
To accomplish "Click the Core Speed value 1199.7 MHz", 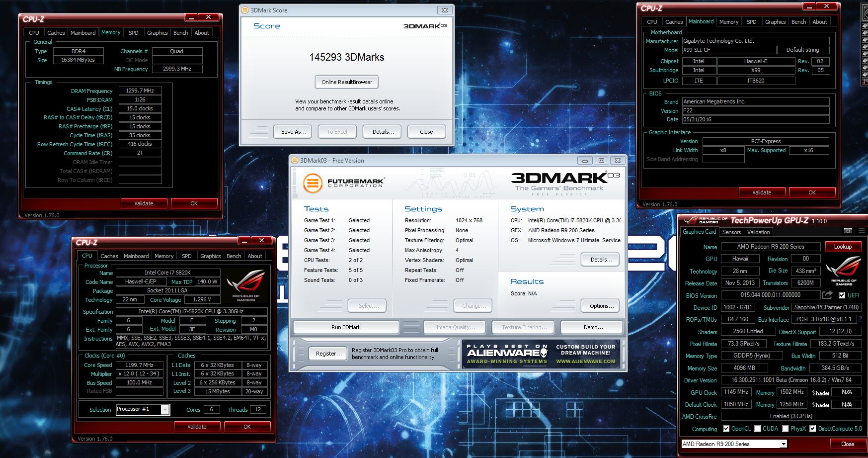I will pyautogui.click(x=140, y=365).
